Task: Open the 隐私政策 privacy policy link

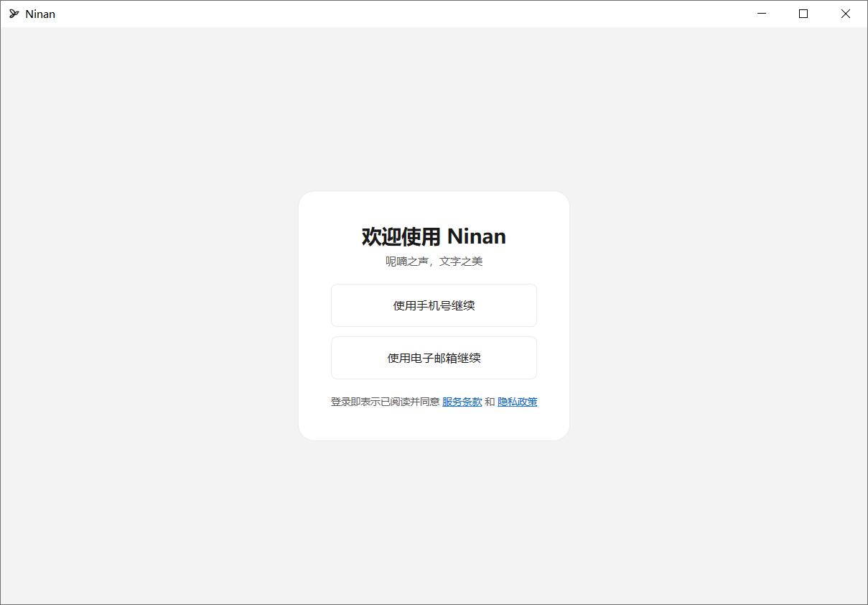Action: pyautogui.click(x=518, y=402)
